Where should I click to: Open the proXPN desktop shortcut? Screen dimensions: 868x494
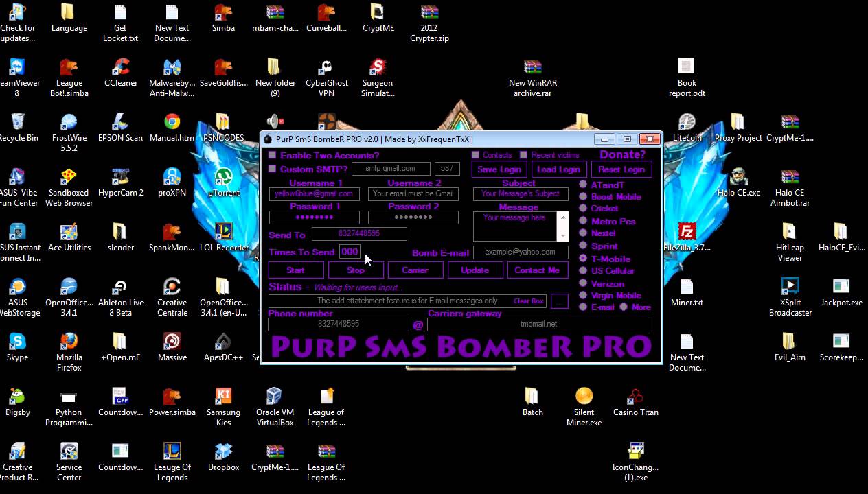172,183
